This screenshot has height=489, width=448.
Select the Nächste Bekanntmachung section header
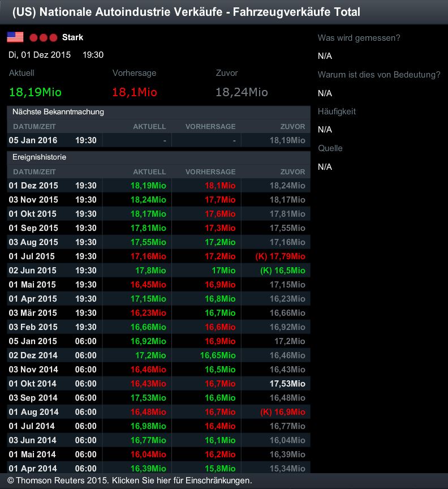(x=58, y=112)
